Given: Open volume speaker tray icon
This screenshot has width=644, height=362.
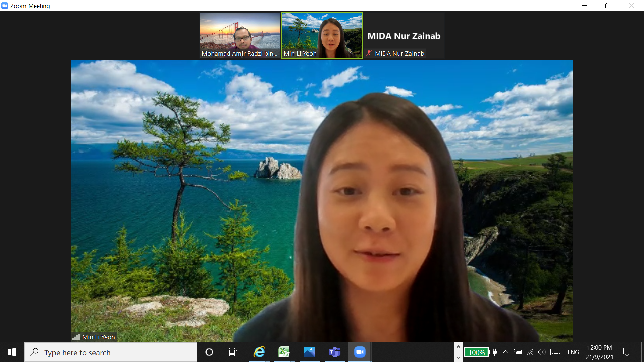Looking at the screenshot, I should (542, 352).
